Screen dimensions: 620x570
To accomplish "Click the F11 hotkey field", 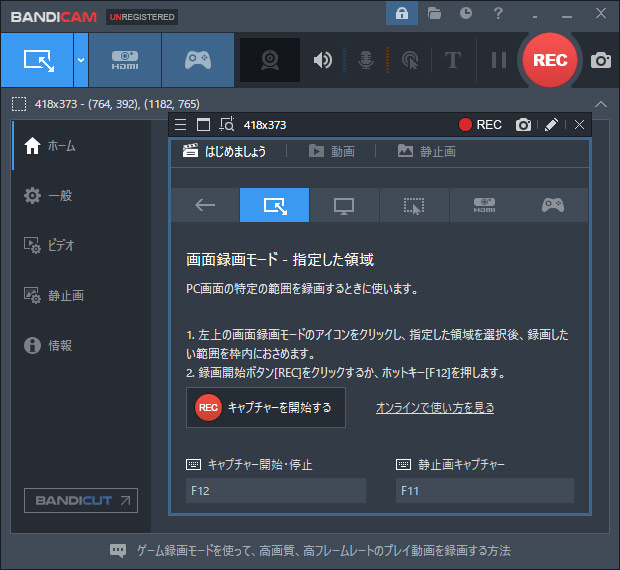I will (x=485, y=491).
